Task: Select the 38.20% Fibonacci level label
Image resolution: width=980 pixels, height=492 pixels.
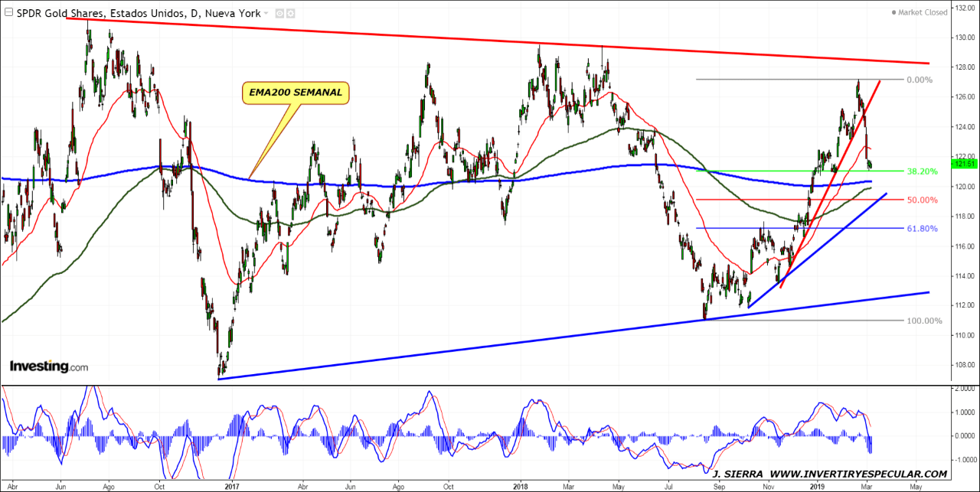Action: [922, 171]
